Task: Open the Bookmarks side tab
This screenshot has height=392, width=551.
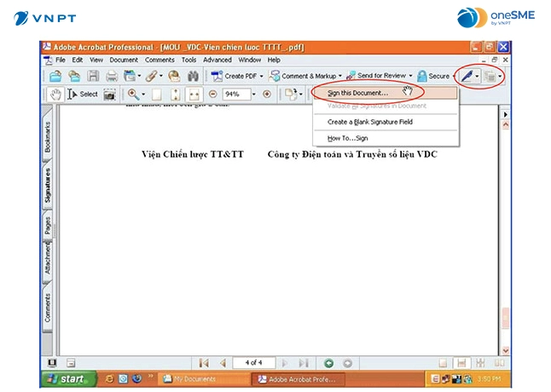Action: [x=48, y=137]
